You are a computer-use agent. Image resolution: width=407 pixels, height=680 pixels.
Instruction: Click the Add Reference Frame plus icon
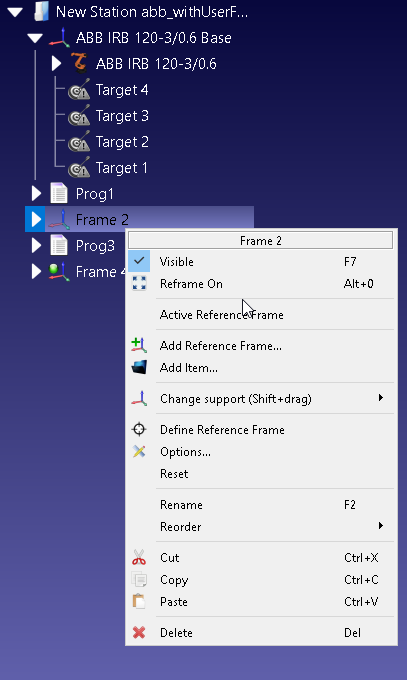[x=139, y=345]
